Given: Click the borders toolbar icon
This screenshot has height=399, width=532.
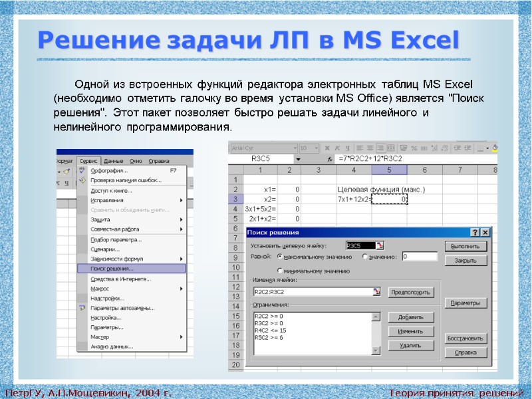Looking at the screenshot, I should [480, 148].
